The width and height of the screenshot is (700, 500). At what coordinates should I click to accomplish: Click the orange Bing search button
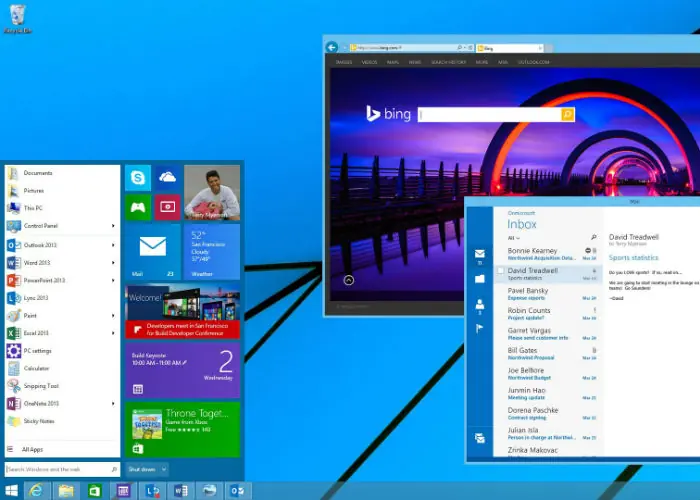point(567,114)
